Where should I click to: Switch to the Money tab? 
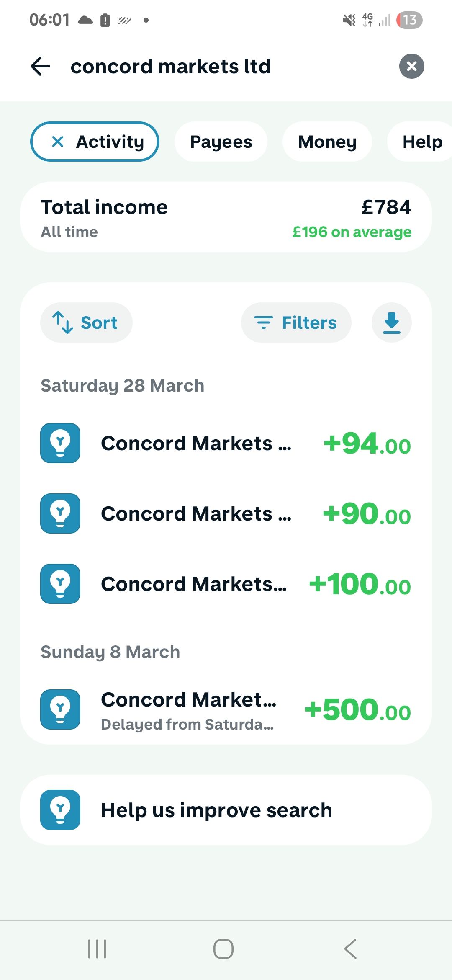327,142
